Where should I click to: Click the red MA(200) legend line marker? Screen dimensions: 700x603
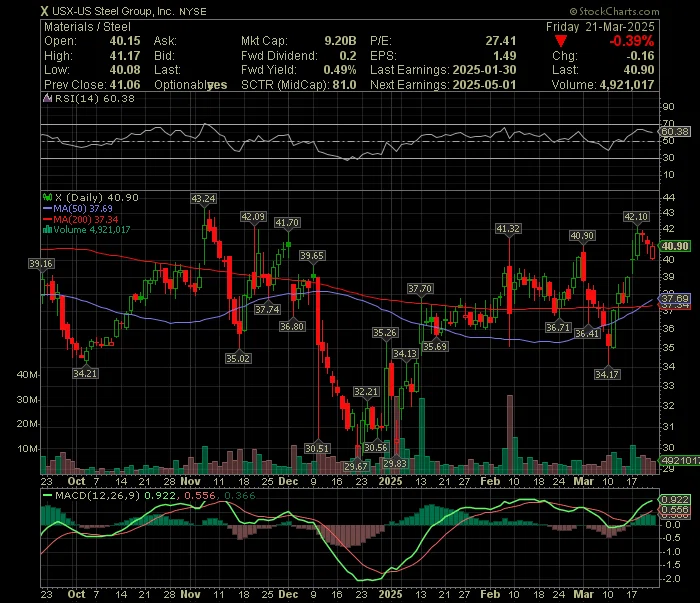click(47, 220)
